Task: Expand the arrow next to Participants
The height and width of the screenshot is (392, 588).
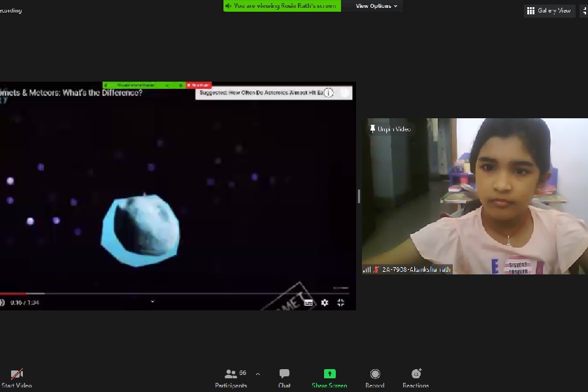Action: (x=257, y=374)
